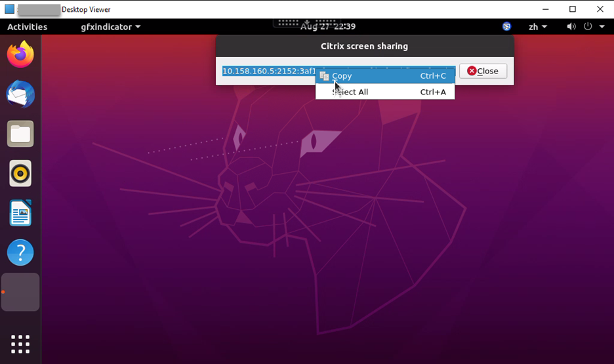The height and width of the screenshot is (364, 614).
Task: Expand the system menu arrow
Action: tap(602, 27)
